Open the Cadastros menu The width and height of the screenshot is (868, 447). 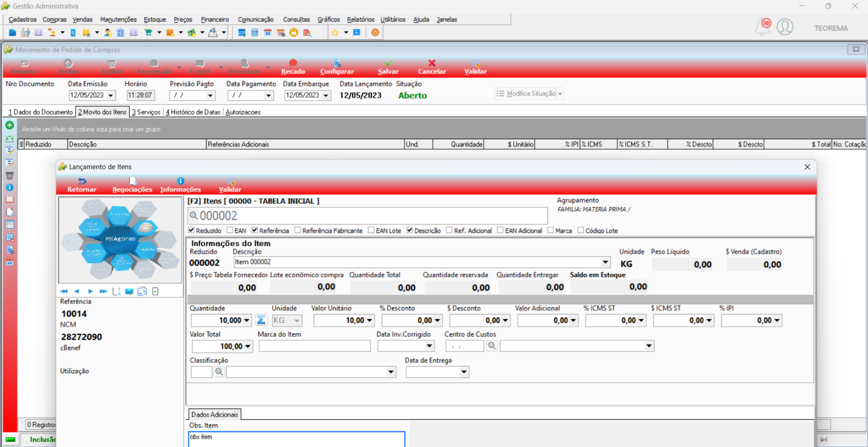point(23,20)
